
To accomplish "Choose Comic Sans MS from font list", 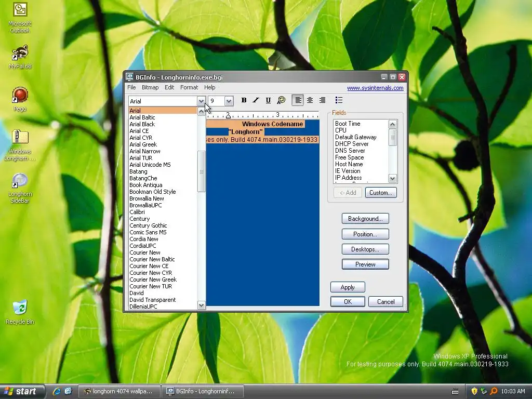I will [x=163, y=232].
